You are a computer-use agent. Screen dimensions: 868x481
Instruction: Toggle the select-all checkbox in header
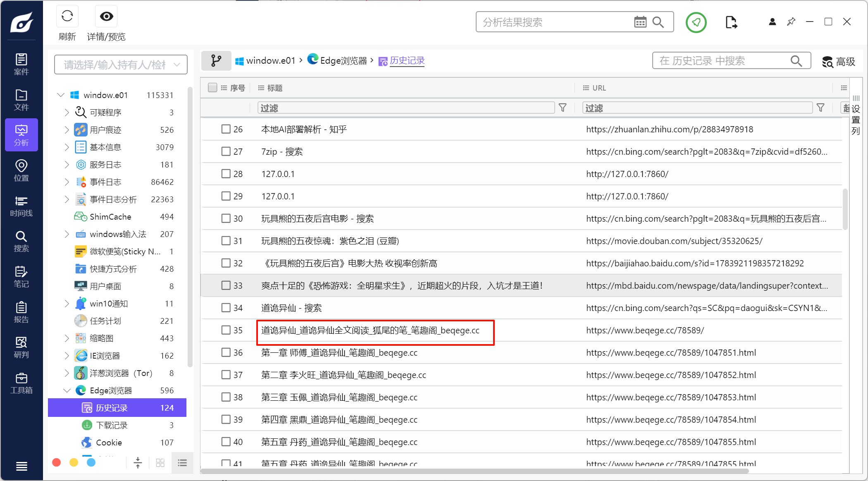click(x=212, y=88)
